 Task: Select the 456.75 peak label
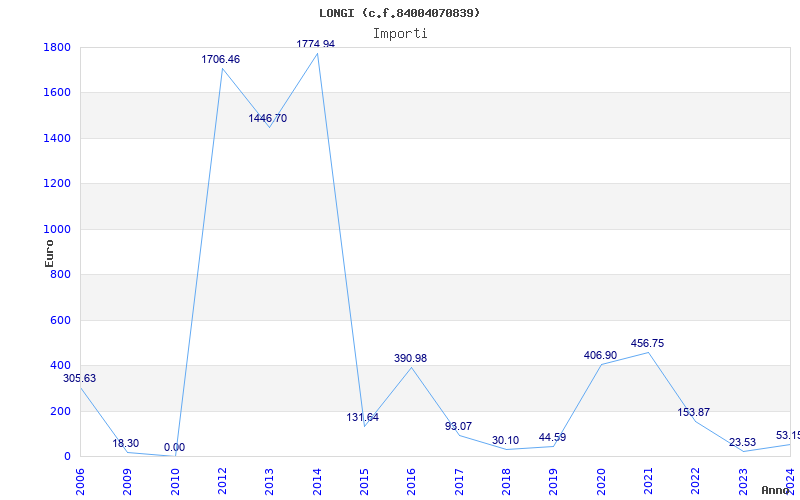[647, 343]
